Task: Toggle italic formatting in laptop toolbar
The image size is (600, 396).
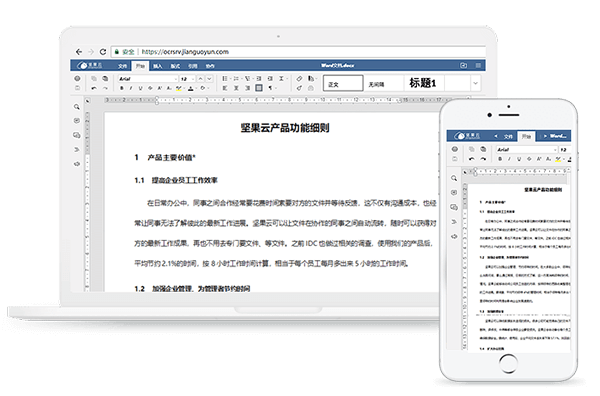Action: [131, 88]
